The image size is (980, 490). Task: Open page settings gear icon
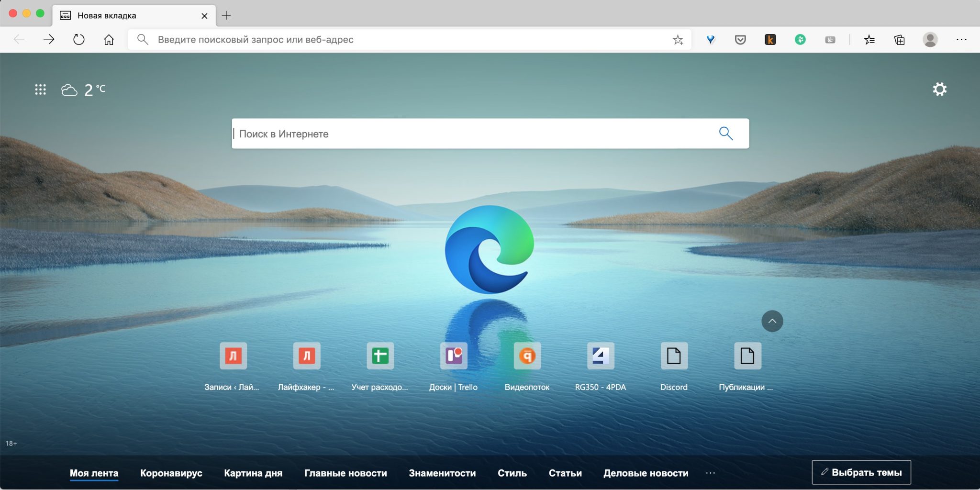pyautogui.click(x=939, y=89)
